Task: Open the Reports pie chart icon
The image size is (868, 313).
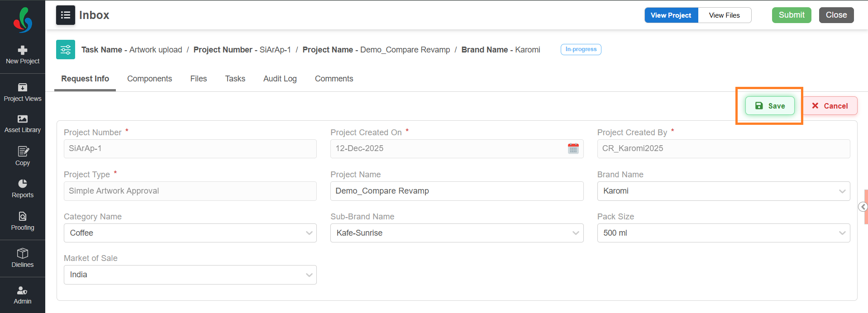Action: 23,184
